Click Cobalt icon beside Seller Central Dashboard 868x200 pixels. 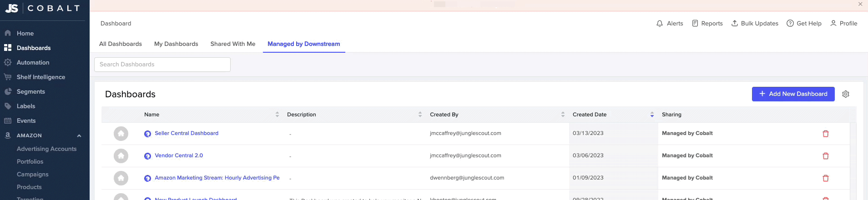tap(147, 134)
